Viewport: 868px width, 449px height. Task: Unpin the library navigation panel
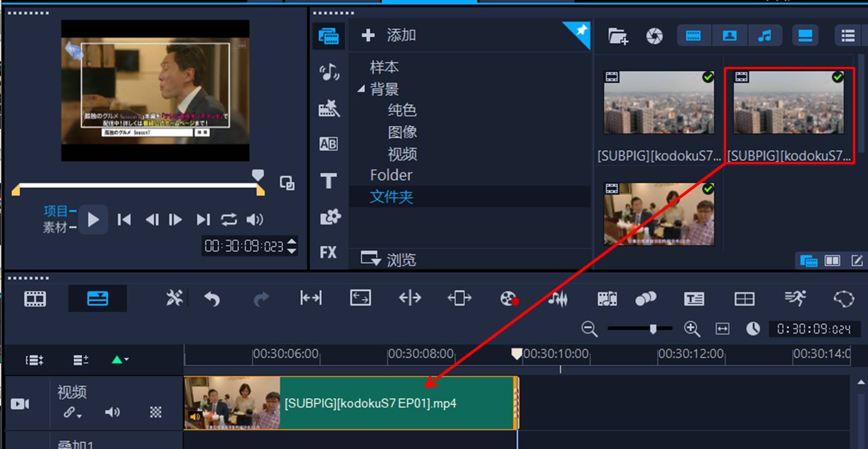[x=580, y=31]
